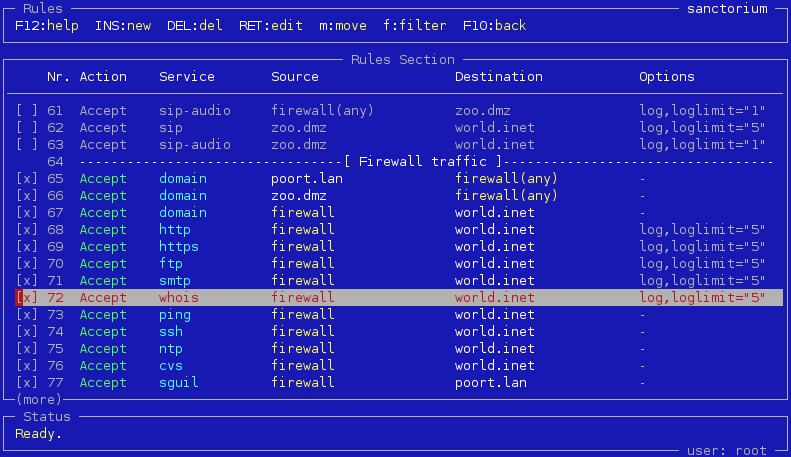
Task: Click the Destination column header
Action: coord(499,76)
